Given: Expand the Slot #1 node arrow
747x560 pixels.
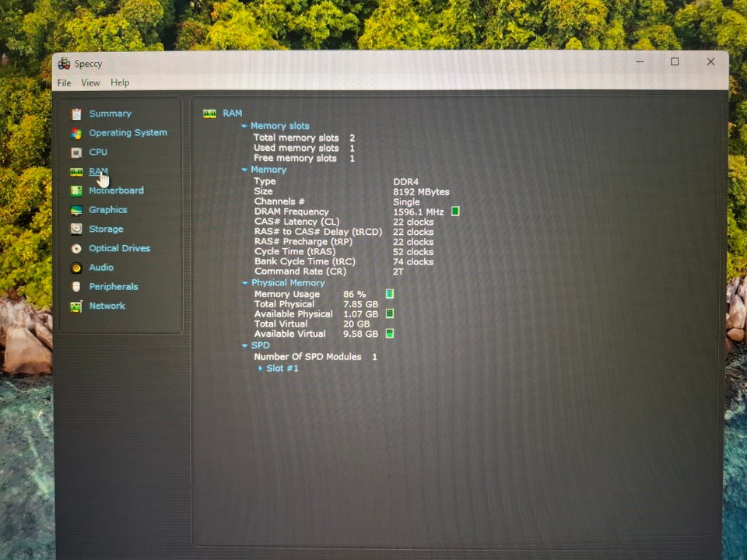Looking at the screenshot, I should [260, 368].
